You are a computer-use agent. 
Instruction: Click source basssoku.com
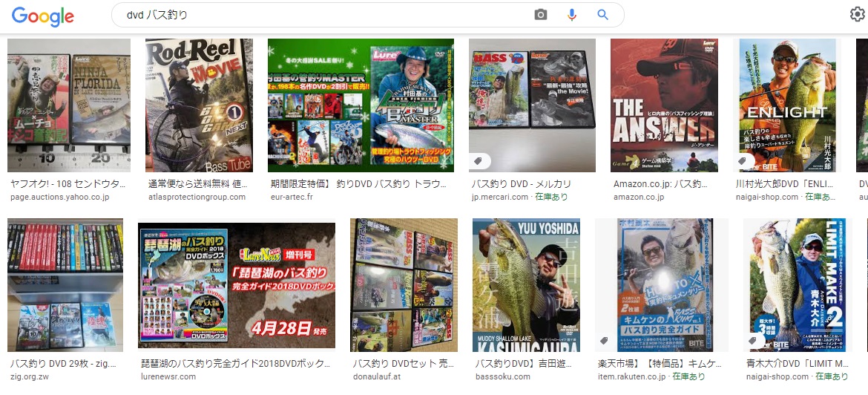tap(503, 376)
